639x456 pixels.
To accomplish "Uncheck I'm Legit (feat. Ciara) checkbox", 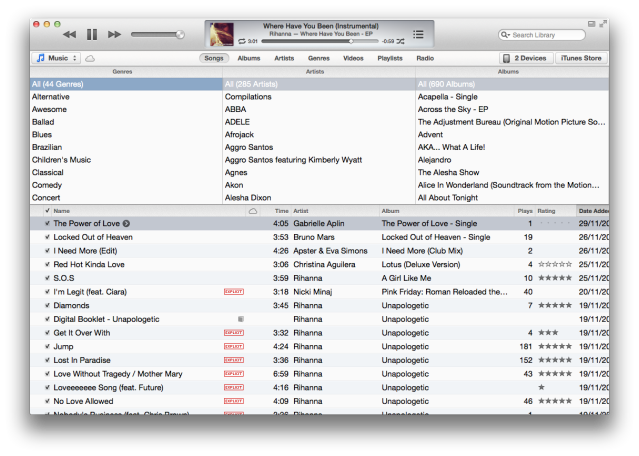I will coord(47,292).
